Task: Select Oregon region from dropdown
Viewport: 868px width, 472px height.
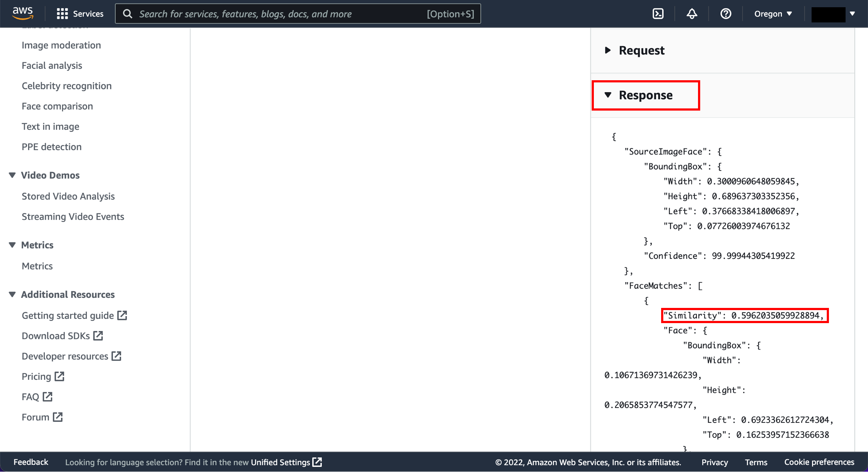Action: pyautogui.click(x=770, y=13)
